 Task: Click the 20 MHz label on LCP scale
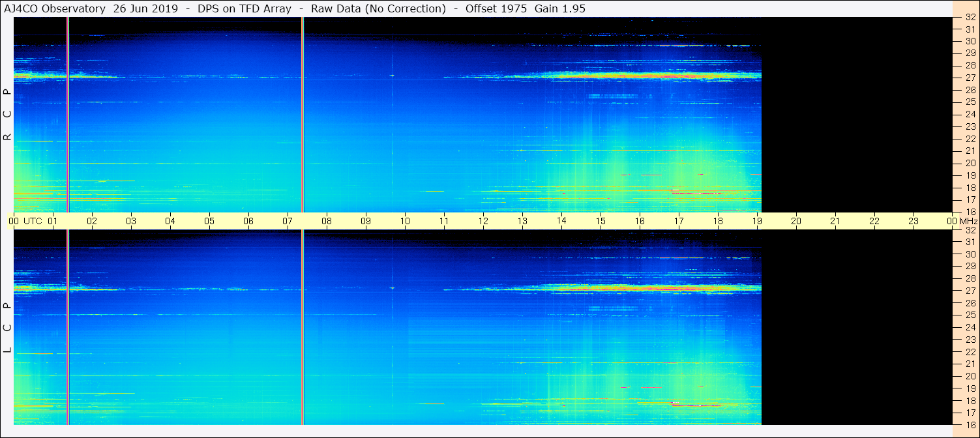coord(970,376)
